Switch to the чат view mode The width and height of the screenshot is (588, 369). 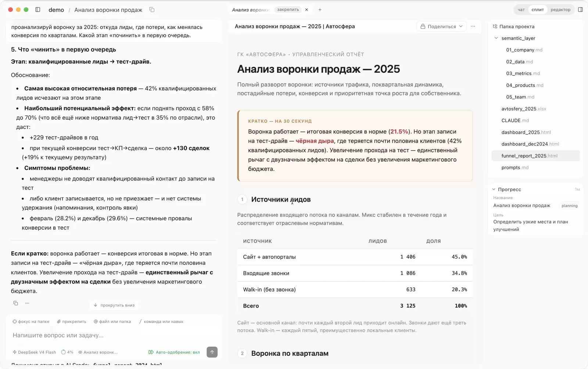[521, 10]
